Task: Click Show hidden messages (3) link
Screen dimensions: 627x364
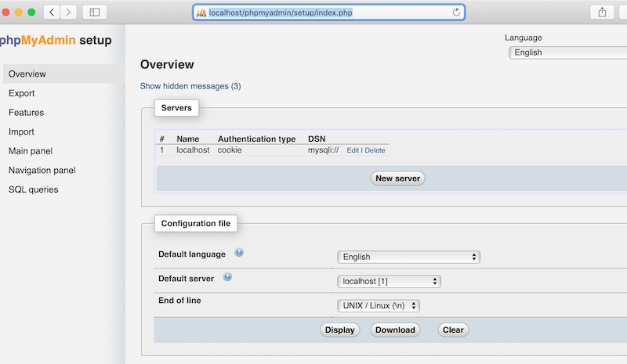Action: click(x=190, y=86)
